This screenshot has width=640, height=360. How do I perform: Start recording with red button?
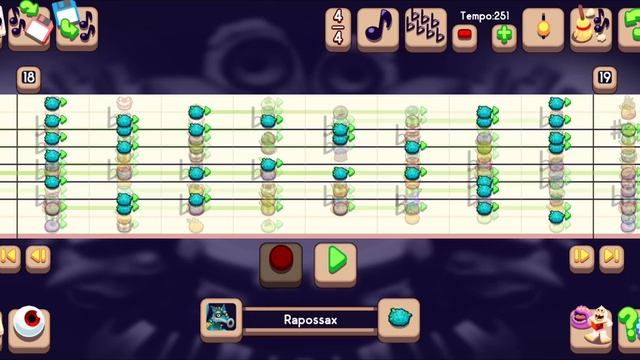(281, 263)
